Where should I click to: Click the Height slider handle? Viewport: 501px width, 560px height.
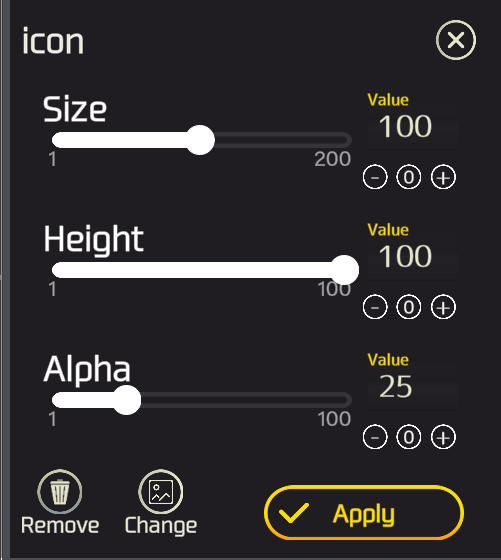[344, 270]
